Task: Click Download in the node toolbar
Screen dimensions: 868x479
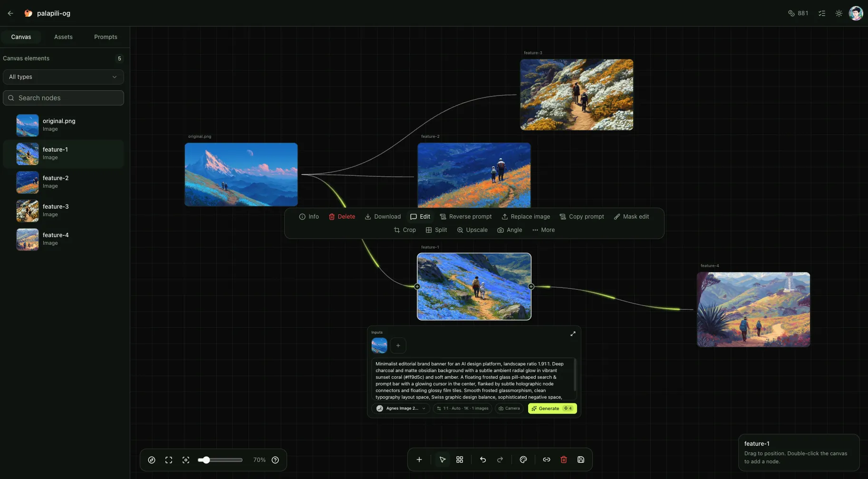Action: click(x=383, y=217)
